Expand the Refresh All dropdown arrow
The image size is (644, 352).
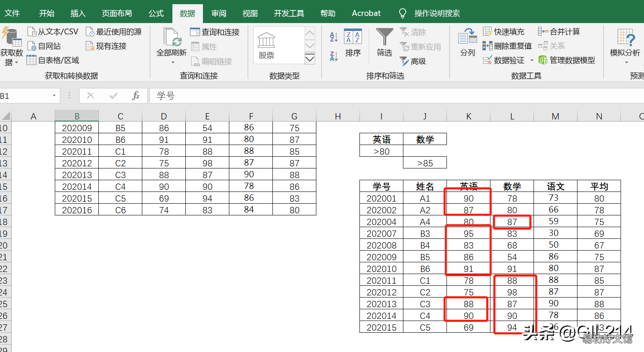point(172,63)
